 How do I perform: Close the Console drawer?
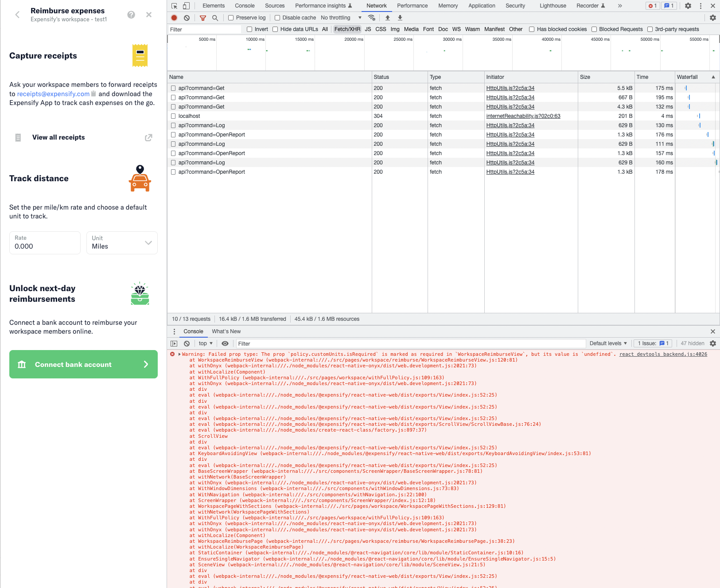[x=713, y=331]
